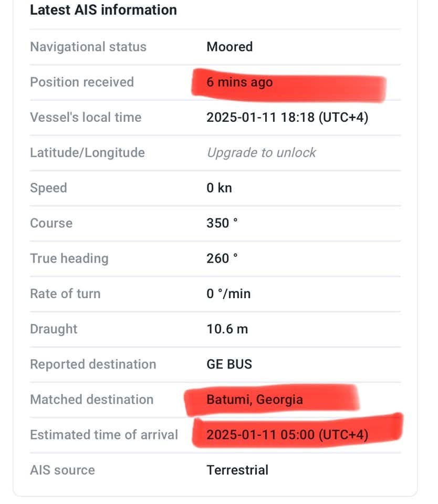Click the estimated time of arrival value

(x=287, y=435)
